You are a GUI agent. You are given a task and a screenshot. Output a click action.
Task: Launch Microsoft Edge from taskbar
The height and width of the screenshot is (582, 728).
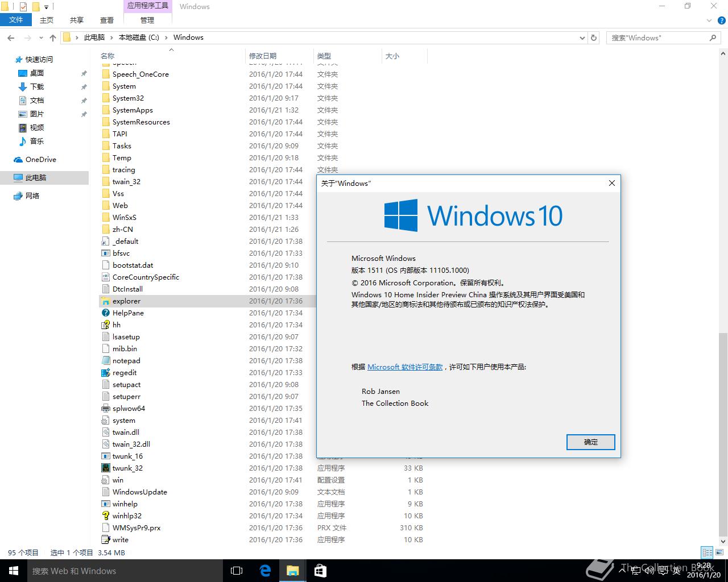[265, 571]
